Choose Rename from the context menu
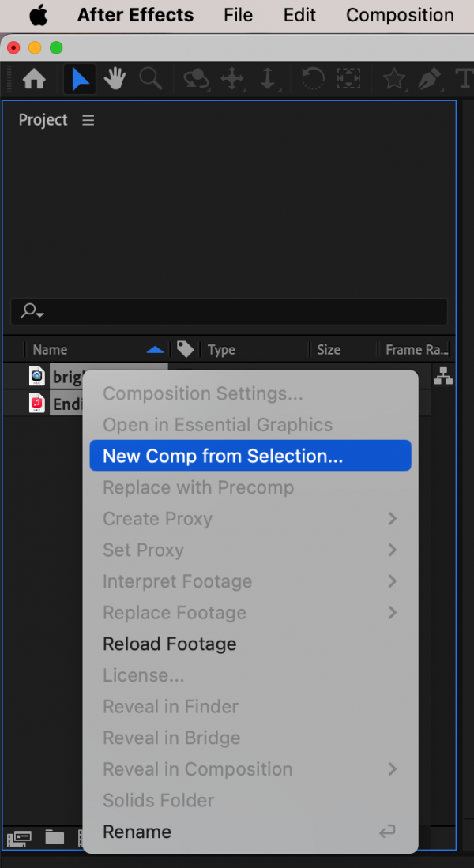The image size is (474, 868). coord(137,832)
